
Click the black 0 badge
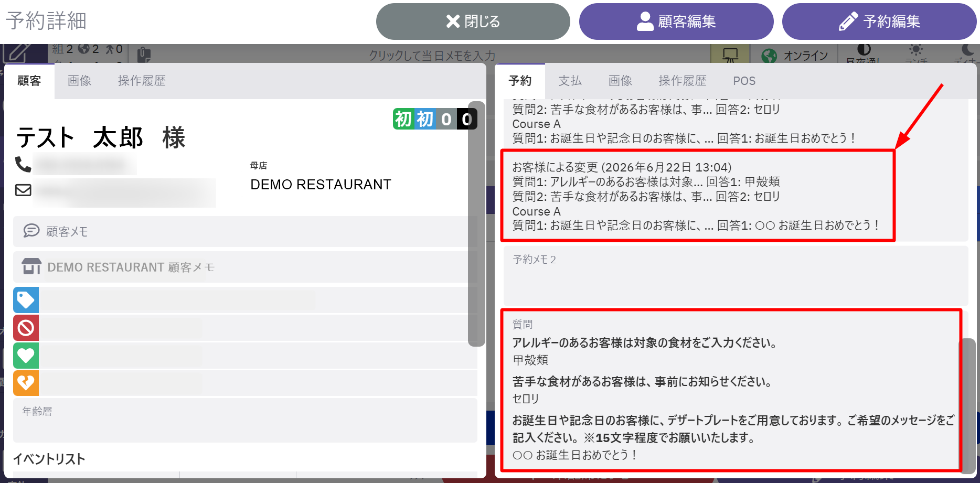[x=467, y=119]
